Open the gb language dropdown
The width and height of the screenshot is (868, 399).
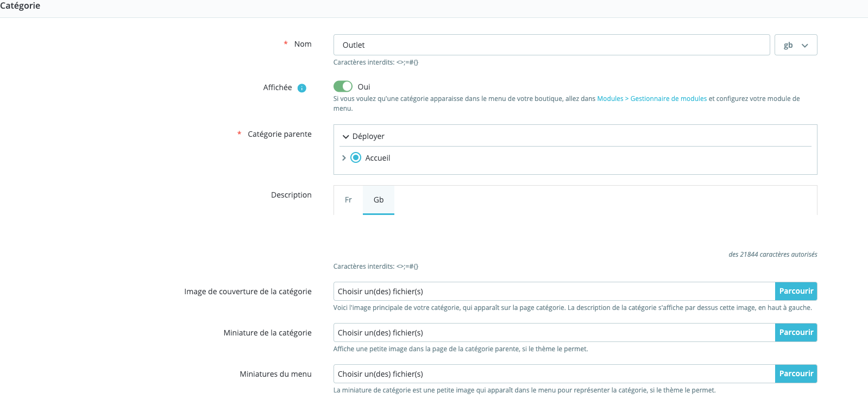(x=796, y=45)
